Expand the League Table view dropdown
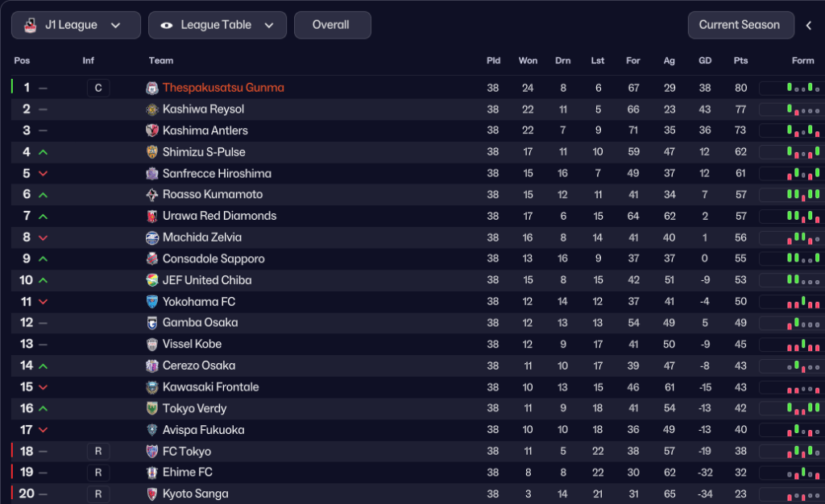 tap(217, 25)
